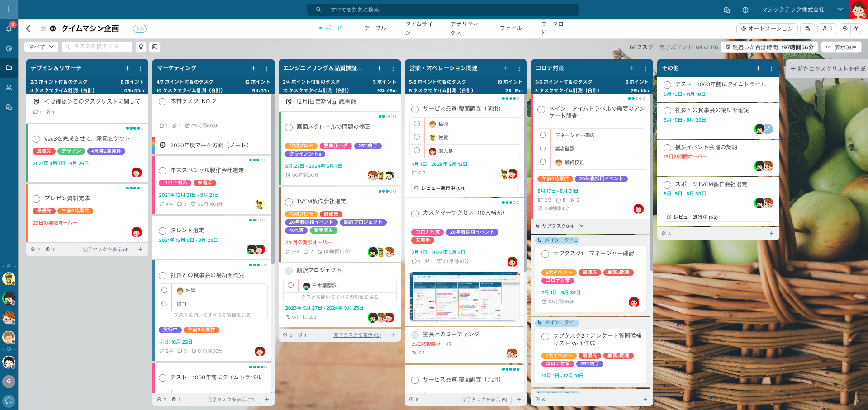Open the ファイル tab

tap(510, 28)
